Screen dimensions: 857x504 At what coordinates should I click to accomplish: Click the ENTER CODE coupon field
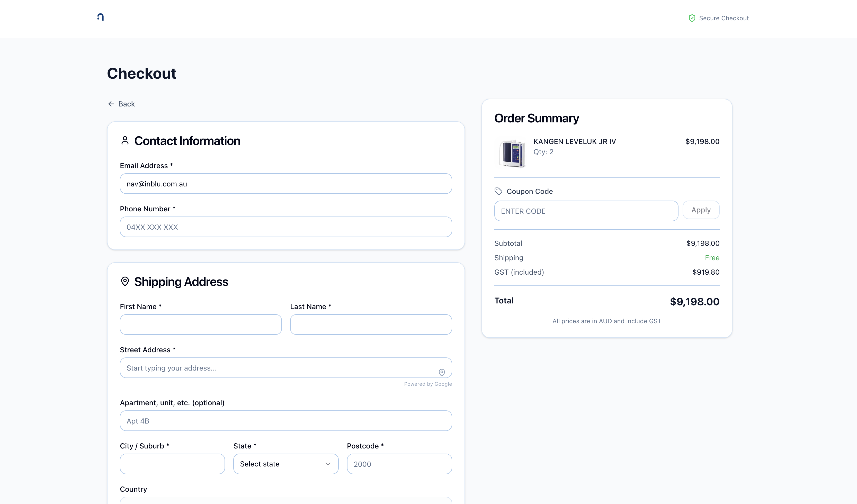[586, 211]
